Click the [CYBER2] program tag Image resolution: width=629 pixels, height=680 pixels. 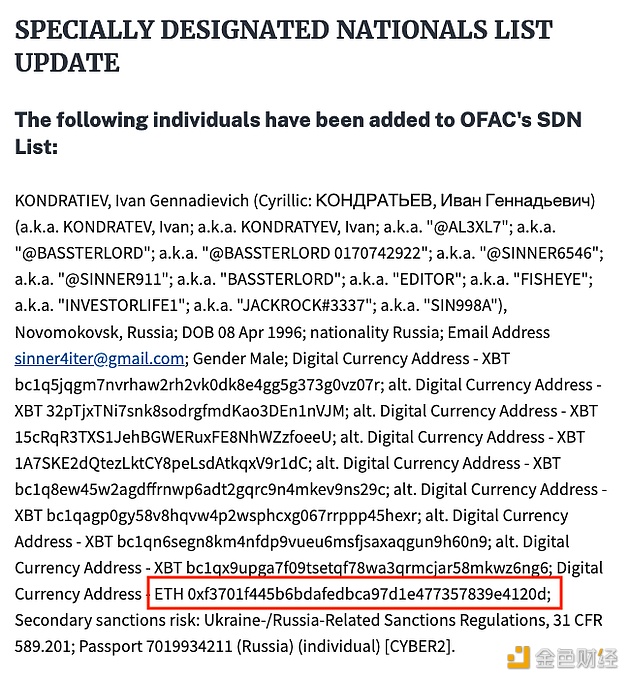click(x=418, y=647)
